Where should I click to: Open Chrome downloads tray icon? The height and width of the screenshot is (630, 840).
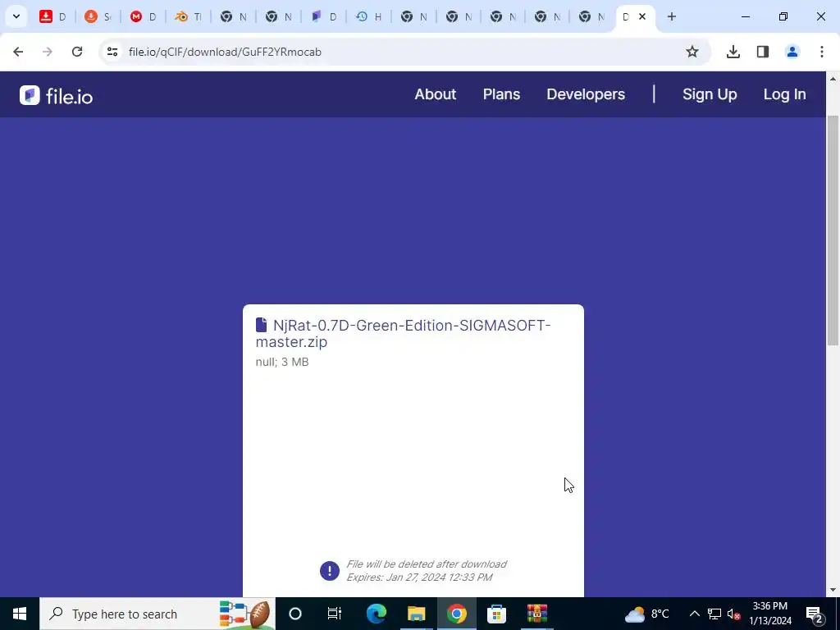tap(733, 52)
